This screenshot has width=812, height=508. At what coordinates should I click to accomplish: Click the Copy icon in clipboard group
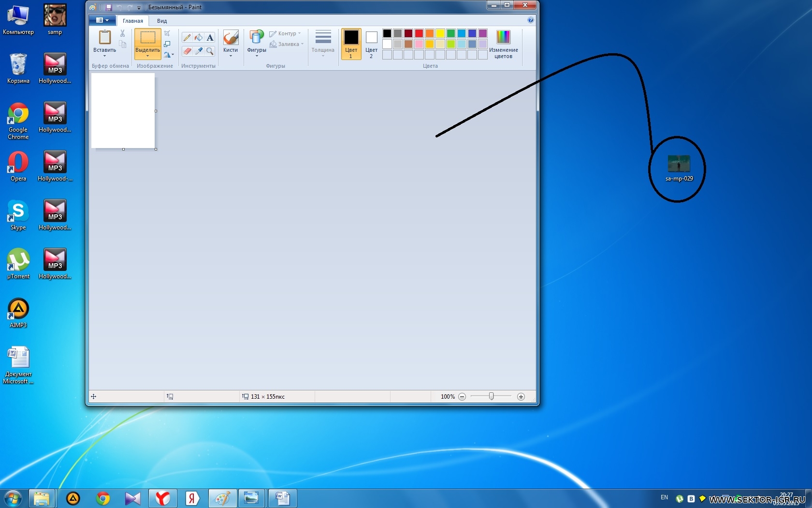(x=122, y=45)
